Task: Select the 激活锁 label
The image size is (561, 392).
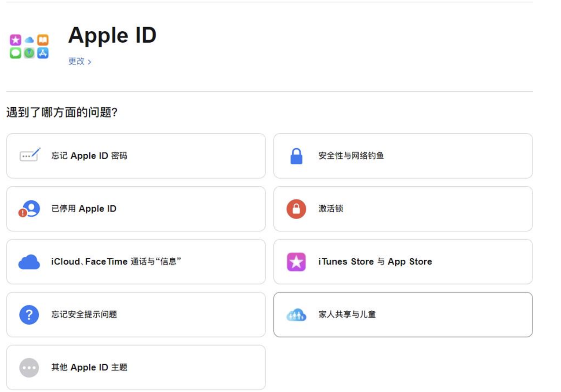Action: [331, 209]
